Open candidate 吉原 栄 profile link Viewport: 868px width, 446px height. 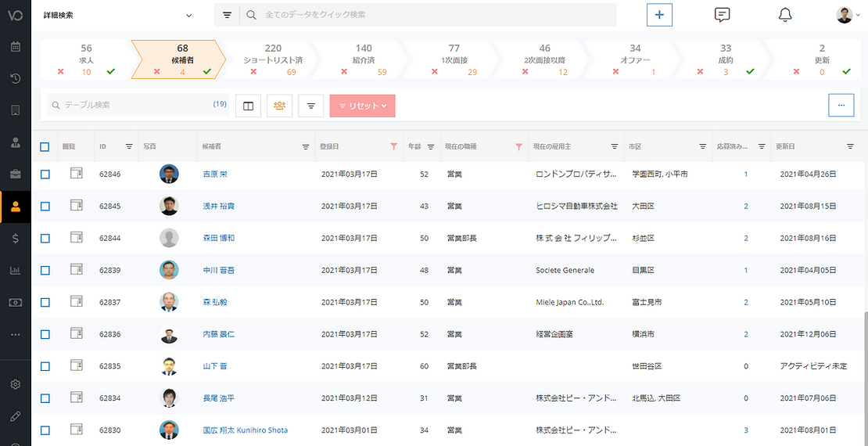coord(215,174)
